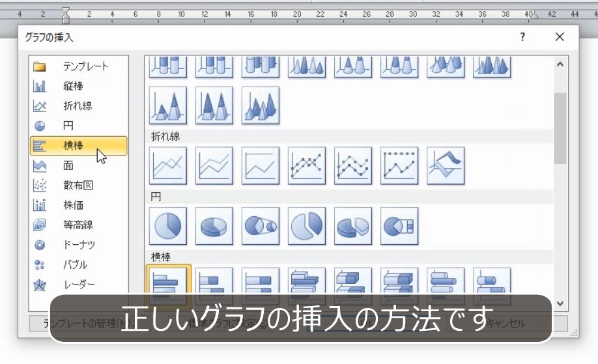598x364 pixels.
Task: Choose the basic line chart icon
Action: coord(168,166)
